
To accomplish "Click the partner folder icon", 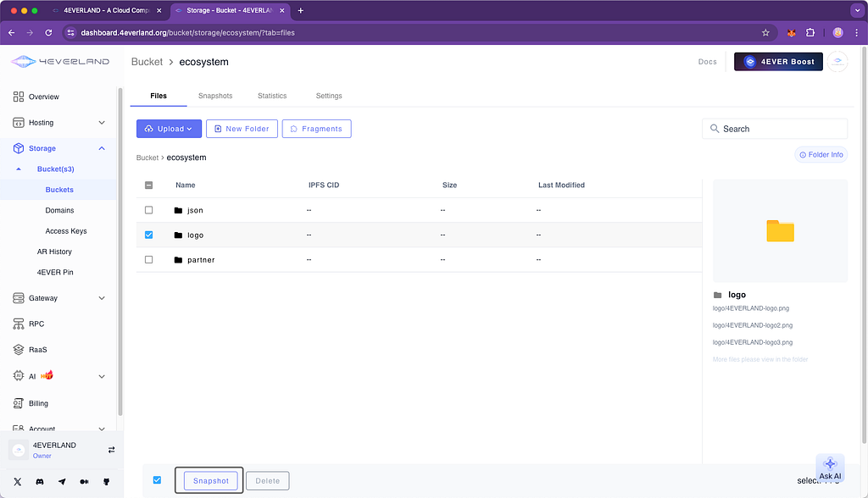I will pos(178,259).
